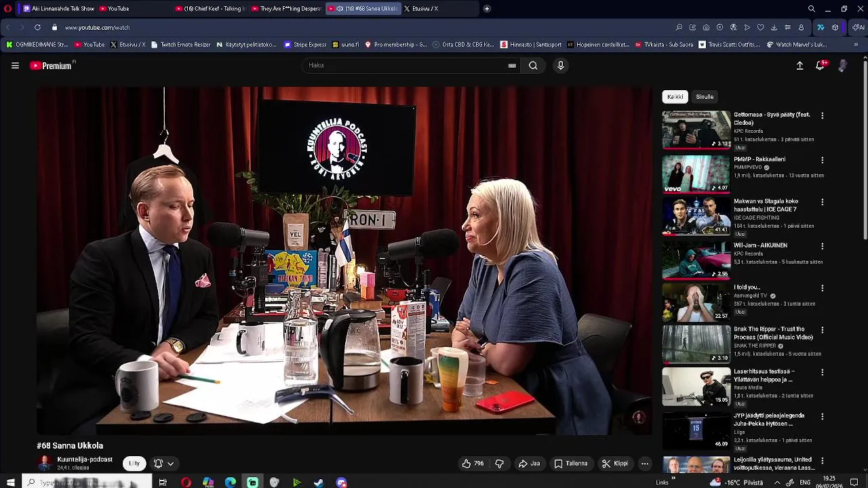Open Opera browser from the taskbar
The image size is (868, 488).
pos(186,483)
